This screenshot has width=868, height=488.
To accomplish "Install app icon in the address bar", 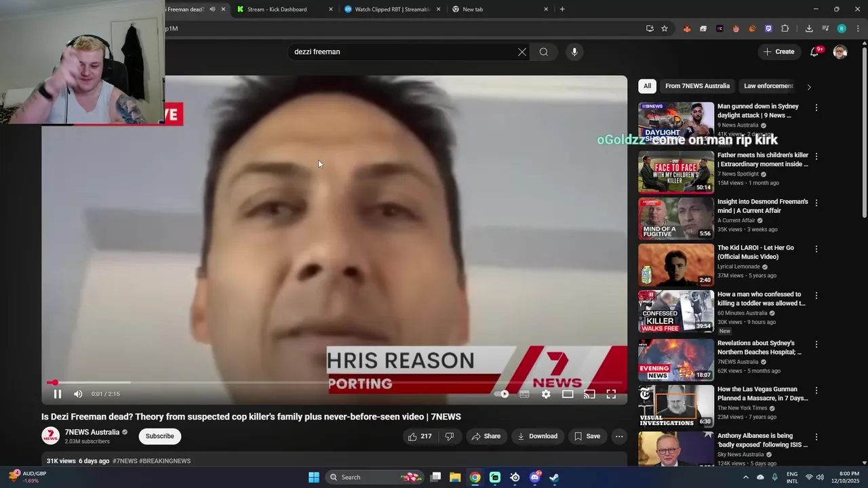I will point(650,28).
